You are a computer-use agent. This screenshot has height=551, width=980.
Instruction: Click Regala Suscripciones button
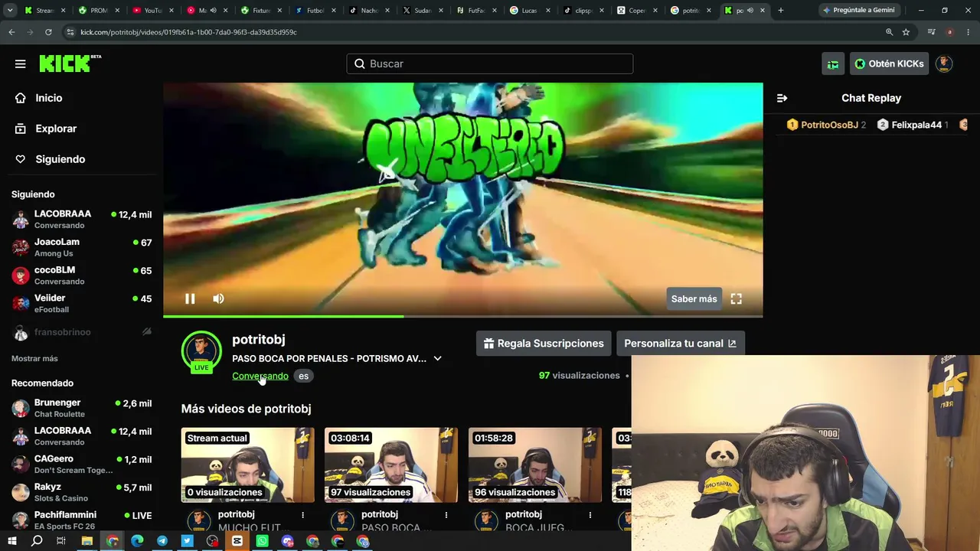(x=544, y=344)
